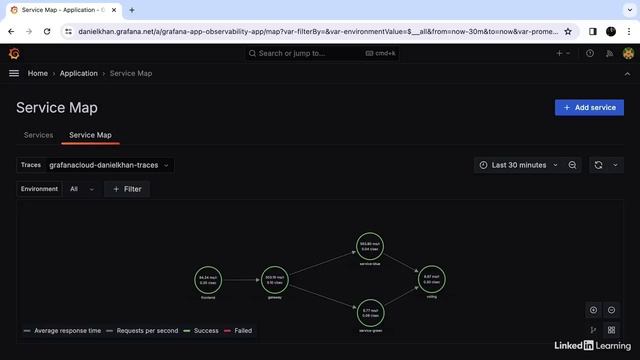
Task: Switch to the Services tab
Action: point(38,135)
